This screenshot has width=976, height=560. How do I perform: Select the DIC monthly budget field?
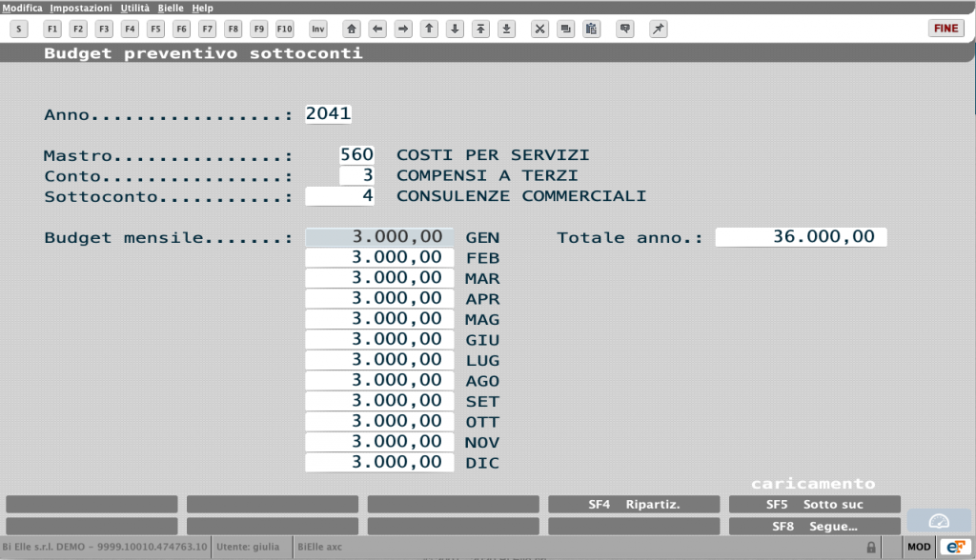pos(379,463)
